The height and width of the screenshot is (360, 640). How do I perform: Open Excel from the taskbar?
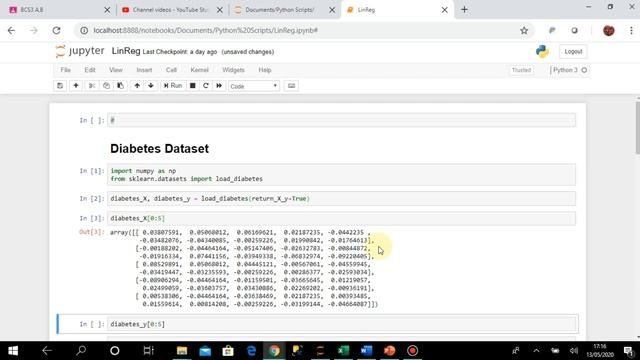(x=344, y=351)
